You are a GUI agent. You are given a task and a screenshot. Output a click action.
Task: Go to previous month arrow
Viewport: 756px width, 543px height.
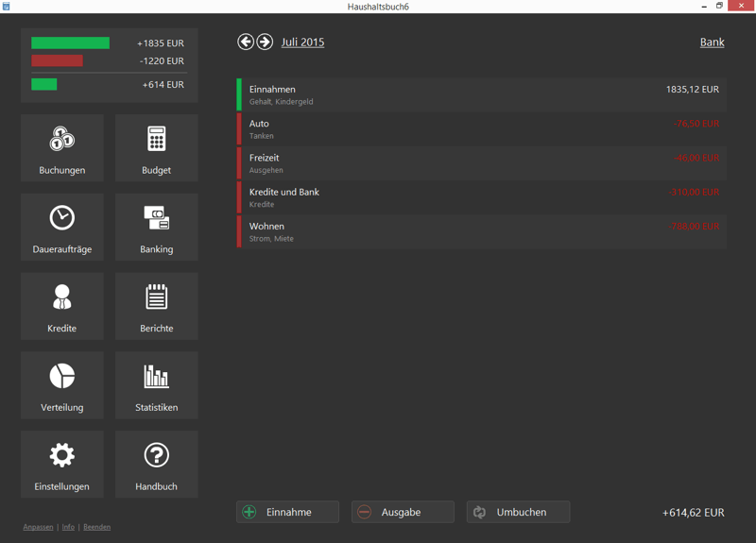[246, 42]
